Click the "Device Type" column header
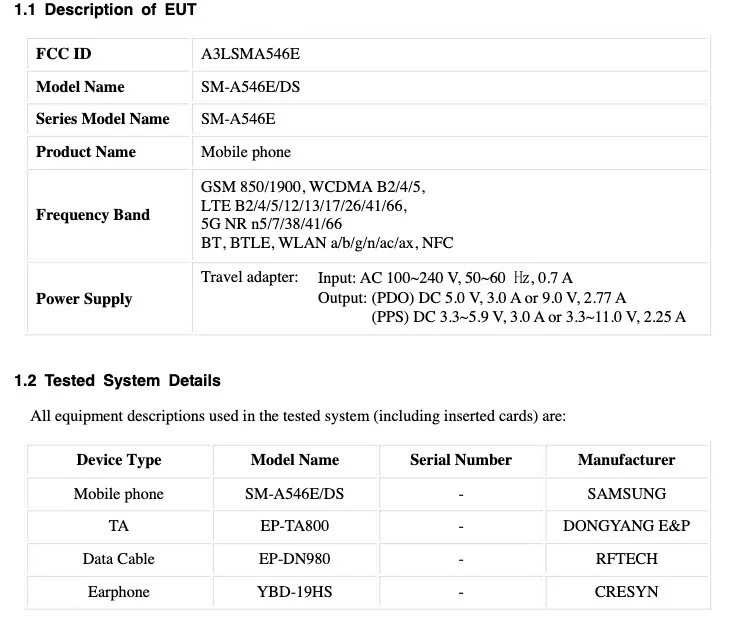 (118, 460)
